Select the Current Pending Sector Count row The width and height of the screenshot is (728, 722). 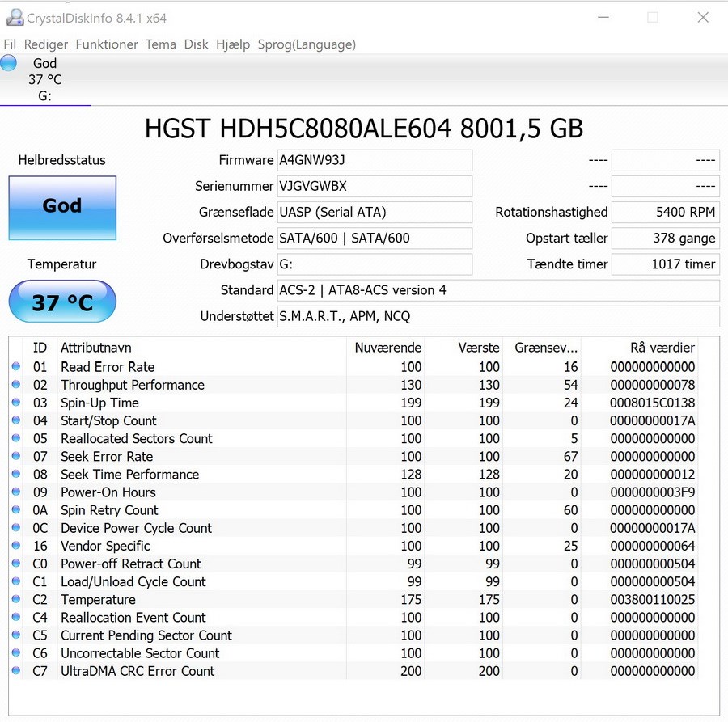tap(146, 635)
